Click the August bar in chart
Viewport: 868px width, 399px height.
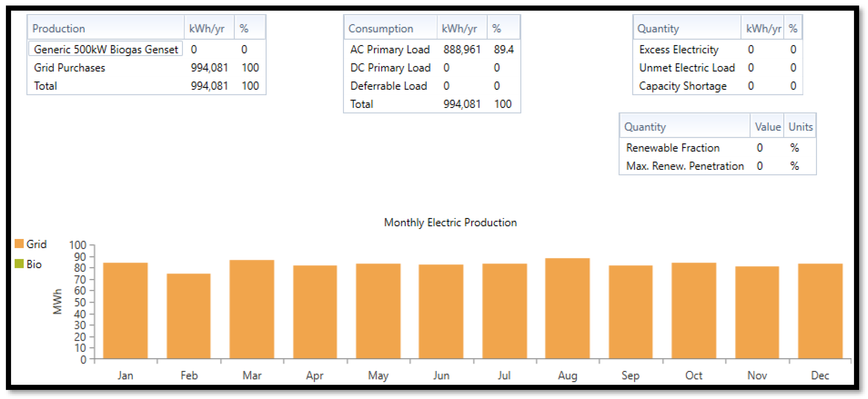click(567, 308)
